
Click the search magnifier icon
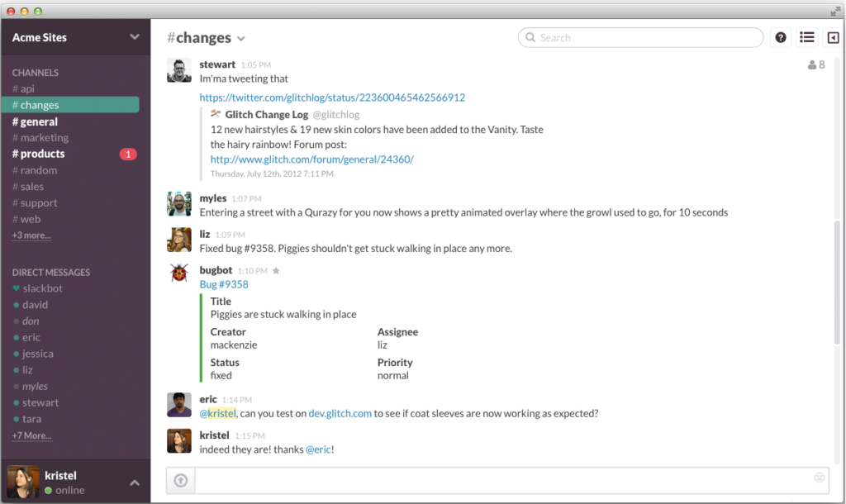pyautogui.click(x=530, y=37)
